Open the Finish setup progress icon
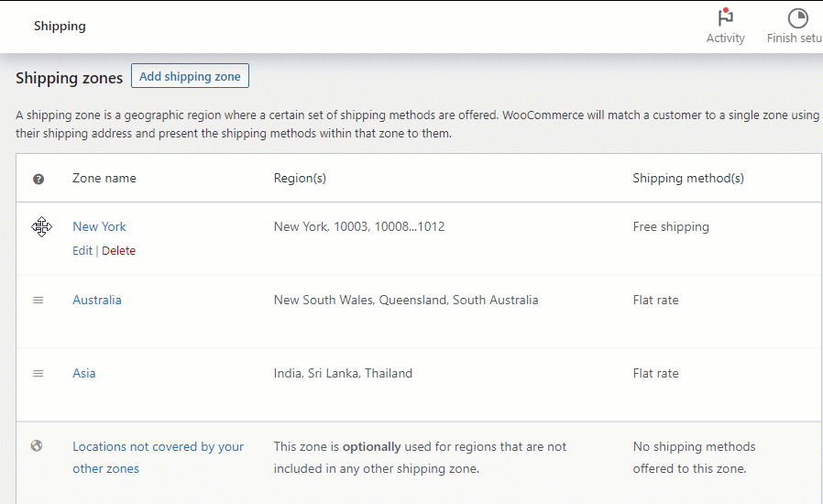823x504 pixels. [x=798, y=18]
